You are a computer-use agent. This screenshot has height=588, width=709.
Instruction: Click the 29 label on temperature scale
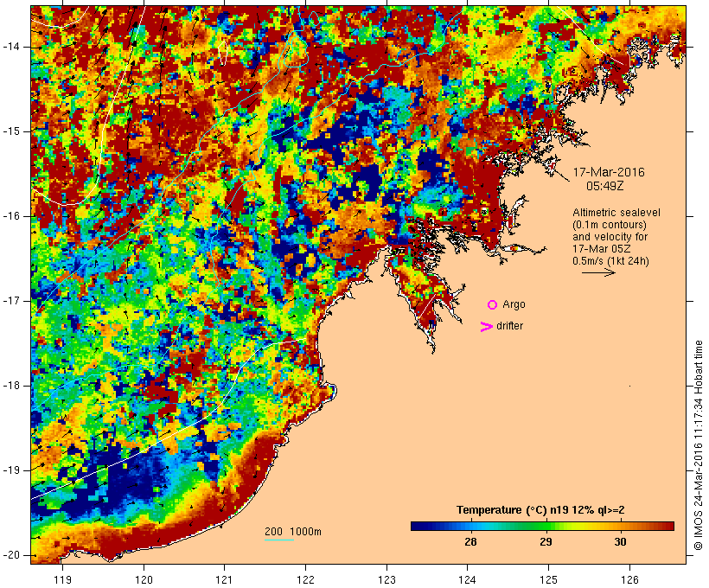(x=546, y=541)
